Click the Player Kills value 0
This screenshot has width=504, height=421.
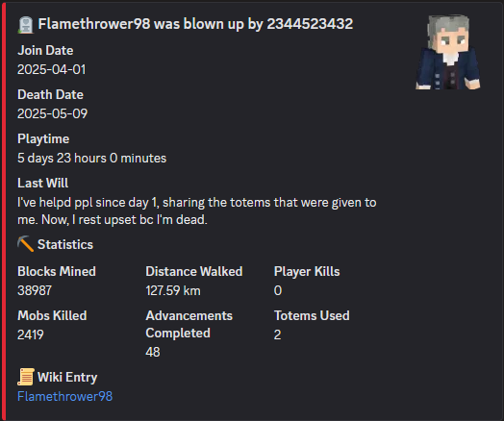[x=278, y=290]
